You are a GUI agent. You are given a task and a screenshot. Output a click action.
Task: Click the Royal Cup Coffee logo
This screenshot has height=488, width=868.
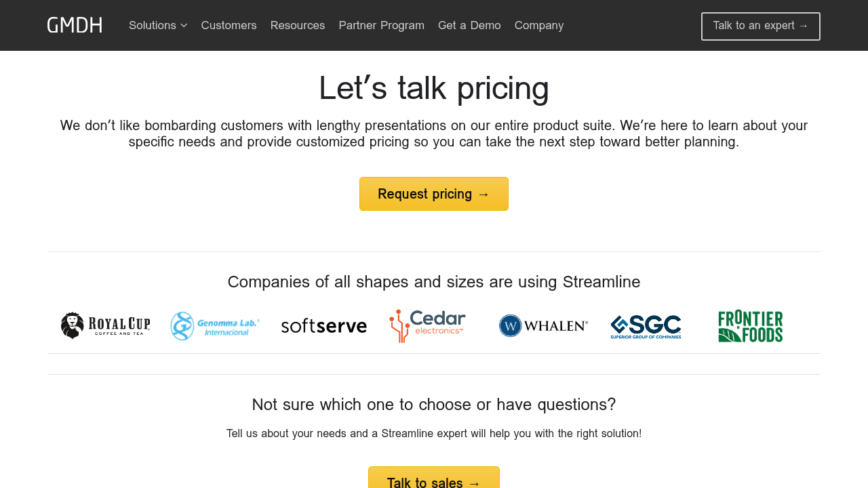point(106,326)
